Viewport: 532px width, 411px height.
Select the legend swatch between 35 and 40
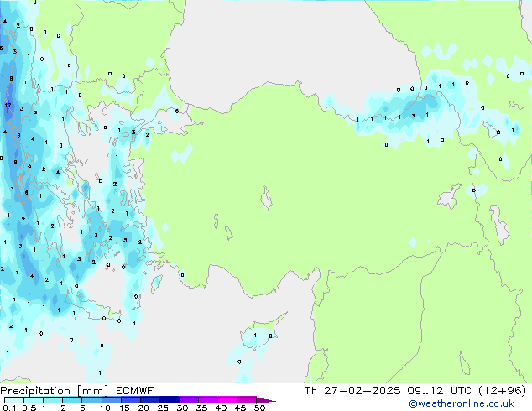pyautogui.click(x=207, y=400)
